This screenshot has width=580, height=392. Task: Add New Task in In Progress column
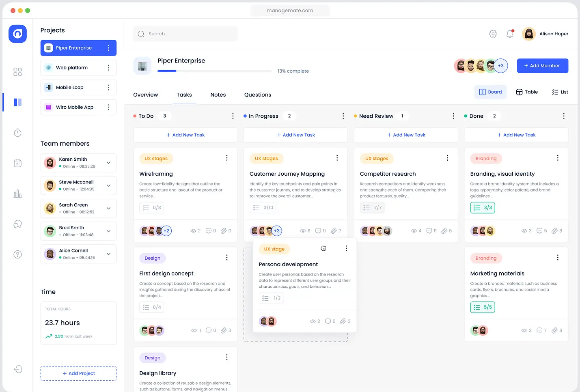click(296, 135)
